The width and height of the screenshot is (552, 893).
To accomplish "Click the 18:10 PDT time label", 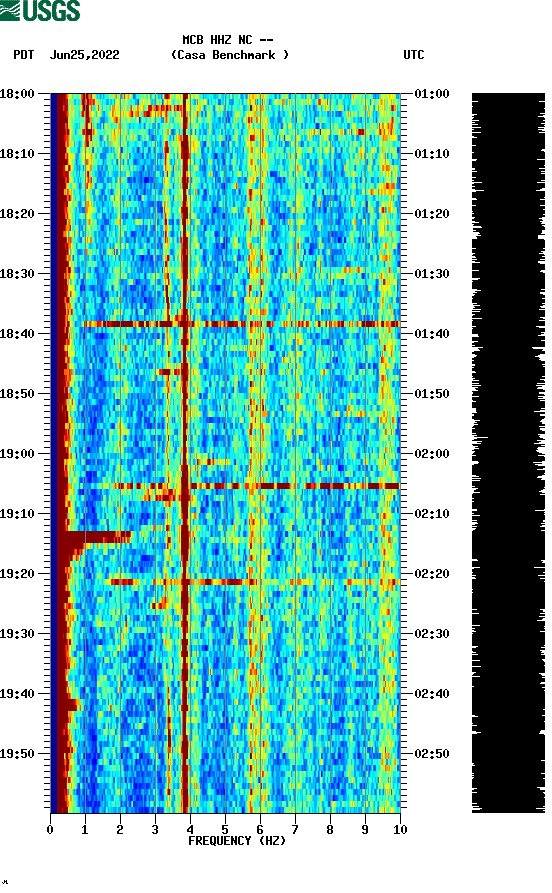I will (x=17, y=154).
